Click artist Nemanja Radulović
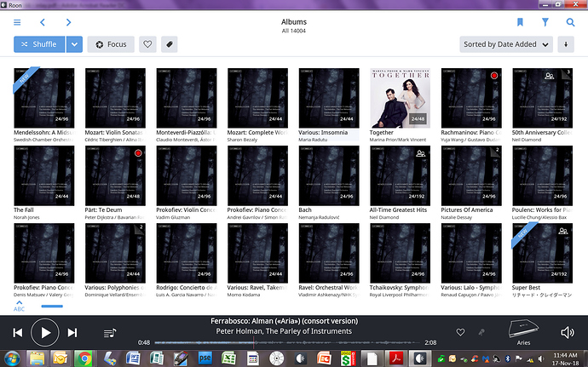The height and width of the screenshot is (367, 588). 319,217
